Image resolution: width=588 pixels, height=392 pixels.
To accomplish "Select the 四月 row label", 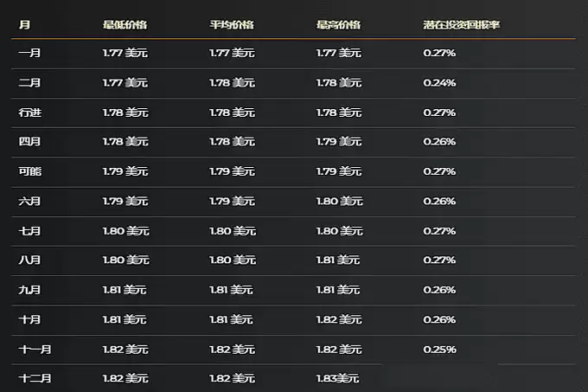I will (x=29, y=141).
